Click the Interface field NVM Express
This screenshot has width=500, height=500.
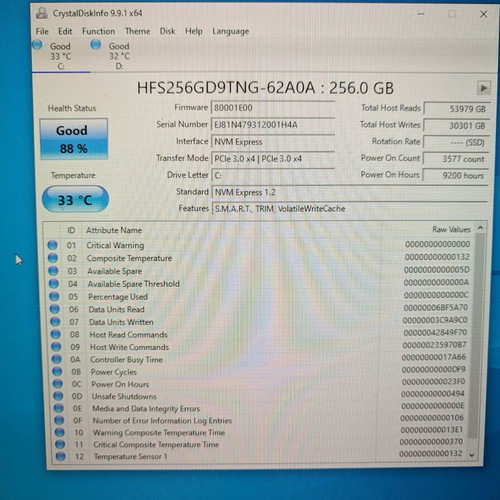273,142
